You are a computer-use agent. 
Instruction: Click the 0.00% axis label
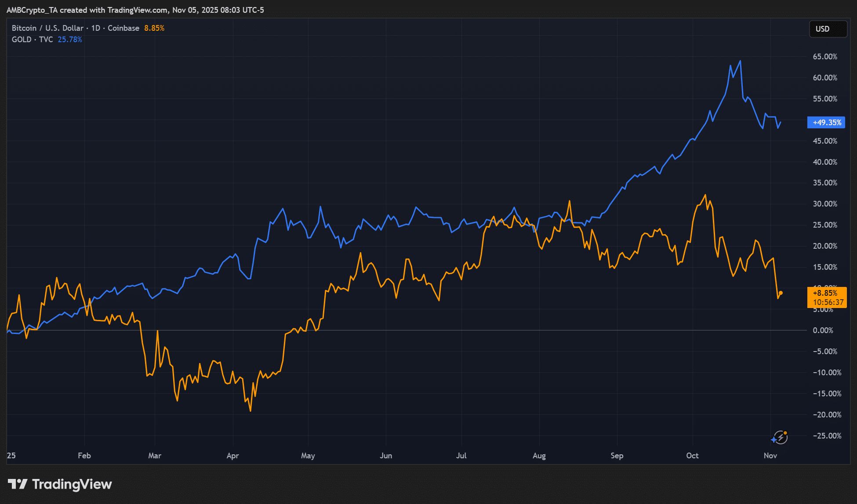click(x=823, y=330)
